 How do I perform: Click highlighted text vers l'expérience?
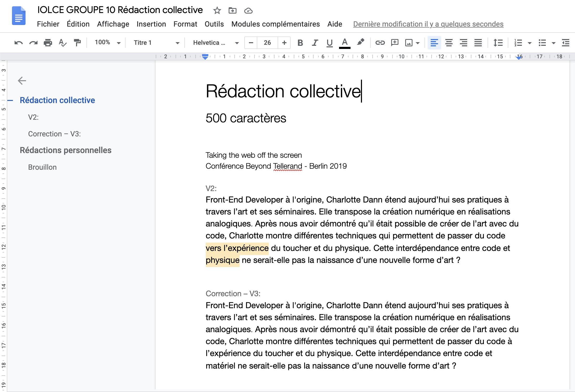click(x=237, y=248)
